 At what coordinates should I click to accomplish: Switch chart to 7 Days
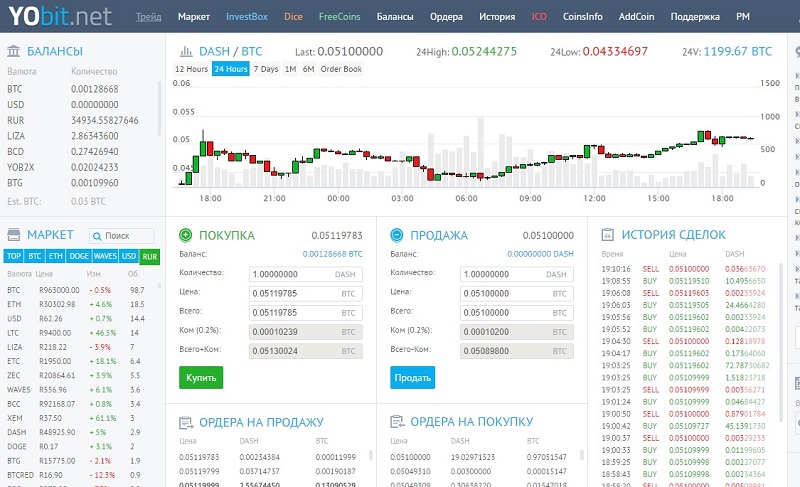tap(266, 69)
